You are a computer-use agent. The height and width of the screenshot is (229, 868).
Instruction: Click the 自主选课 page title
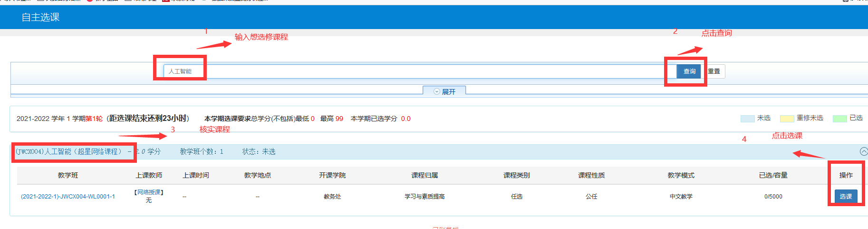[x=40, y=17]
